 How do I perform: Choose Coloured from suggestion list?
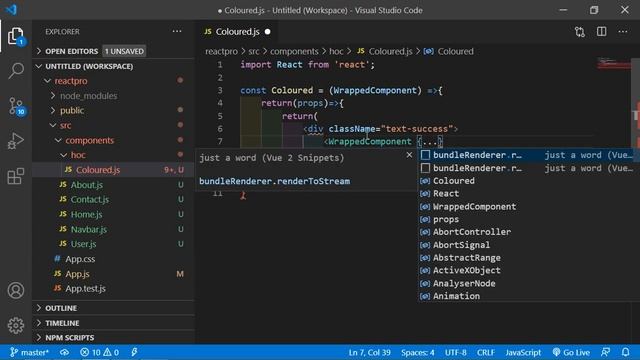(529, 181)
